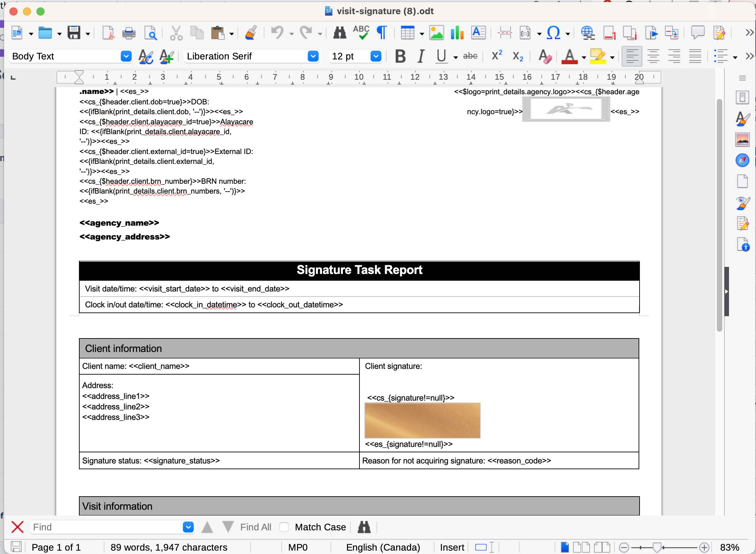Toggle Italic formatting
The height and width of the screenshot is (554, 756).
pos(421,56)
